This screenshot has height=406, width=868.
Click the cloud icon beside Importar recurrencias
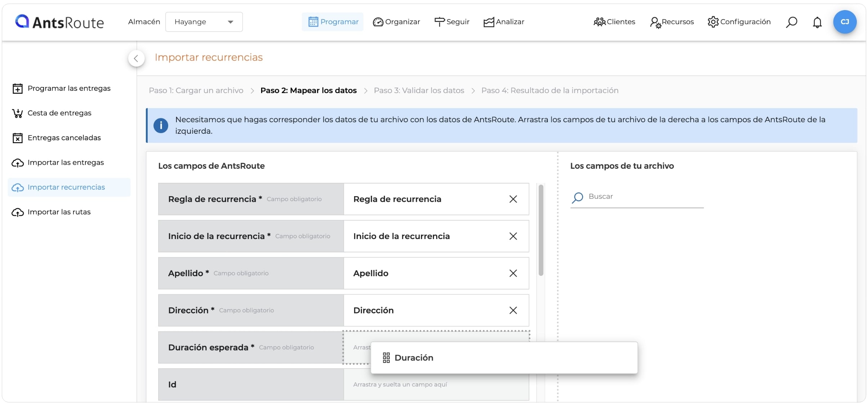click(x=18, y=187)
